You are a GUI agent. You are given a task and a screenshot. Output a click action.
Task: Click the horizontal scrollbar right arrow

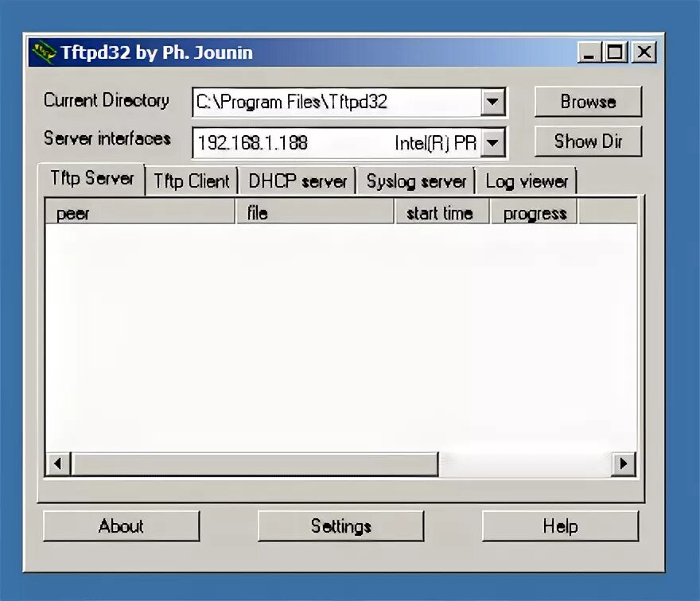pyautogui.click(x=623, y=464)
